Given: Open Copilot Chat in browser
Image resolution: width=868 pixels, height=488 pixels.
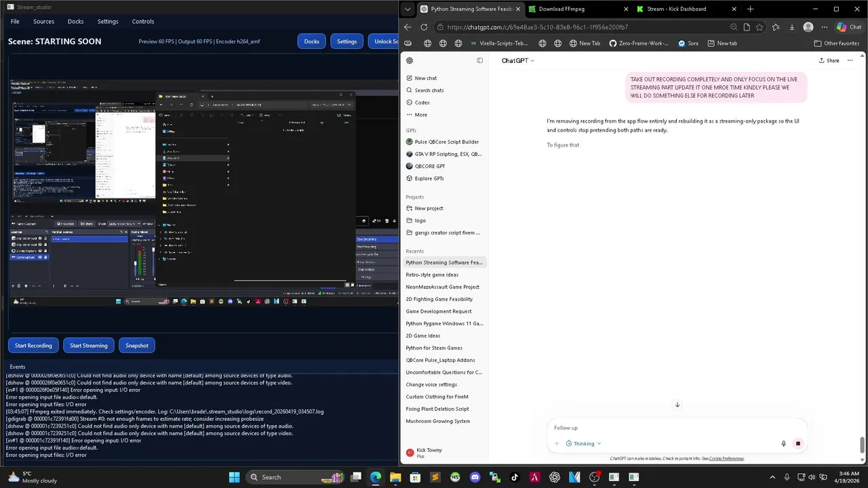Looking at the screenshot, I should [849, 27].
